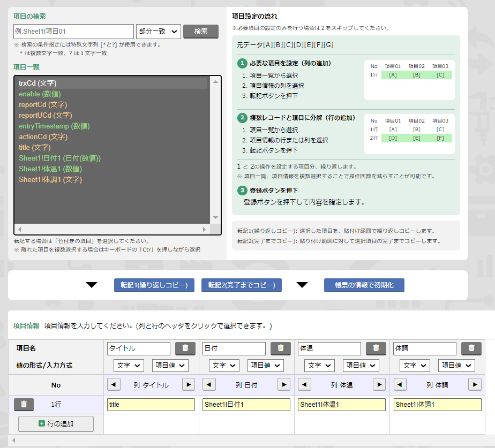Viewport: 495px width, 448px height.
Task: Shift 列 体温 left with arrow button
Action: tap(304, 385)
